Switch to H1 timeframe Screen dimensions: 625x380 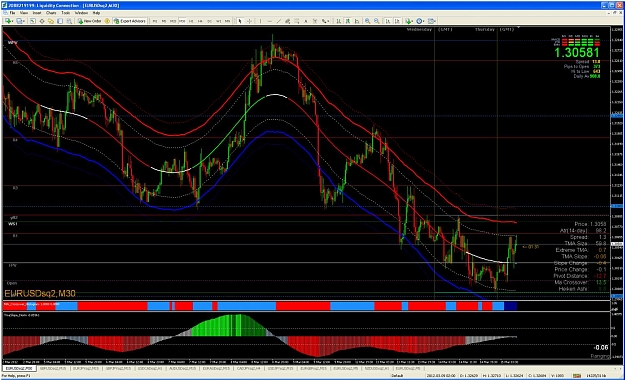click(191, 21)
